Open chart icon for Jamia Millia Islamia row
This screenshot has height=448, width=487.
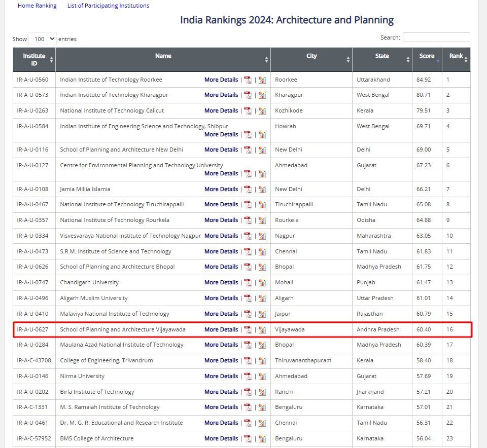(x=262, y=189)
